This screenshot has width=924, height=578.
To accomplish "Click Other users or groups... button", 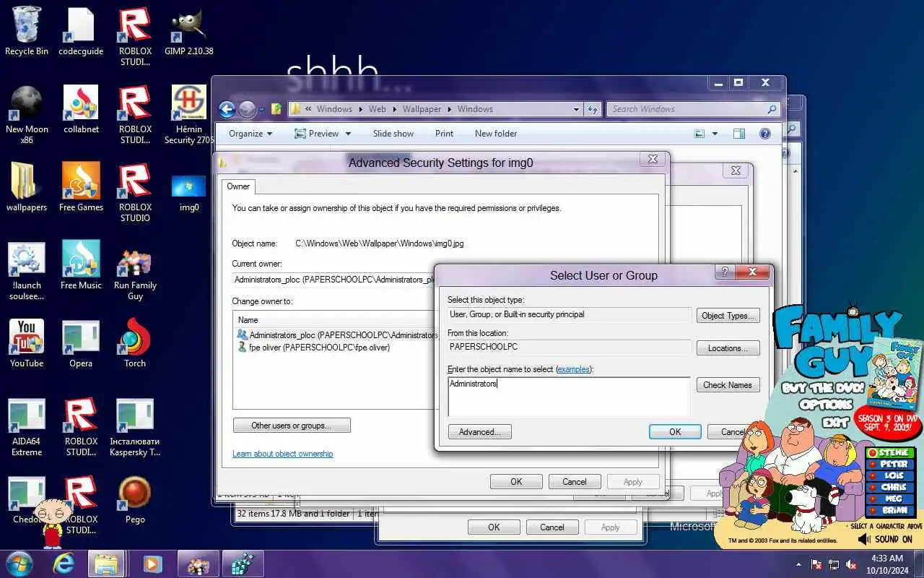I will coord(292,426).
